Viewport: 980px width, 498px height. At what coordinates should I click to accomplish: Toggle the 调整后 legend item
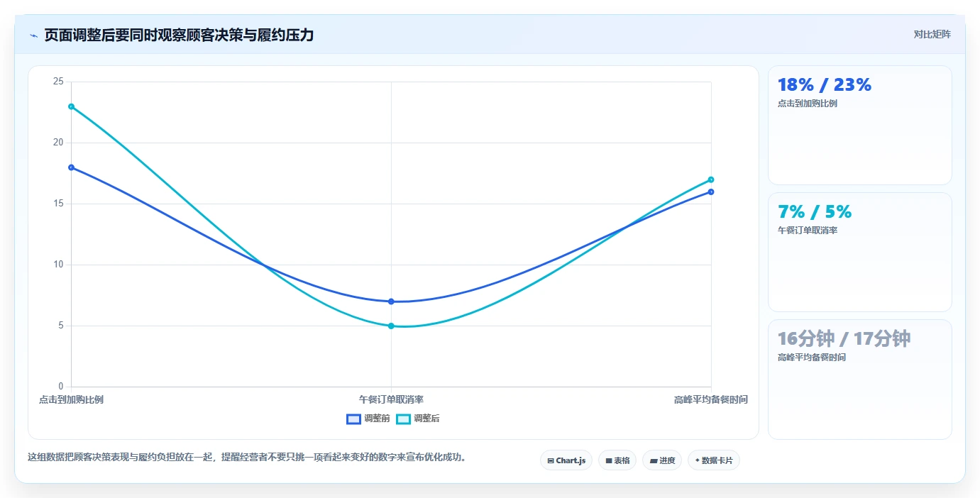point(418,419)
